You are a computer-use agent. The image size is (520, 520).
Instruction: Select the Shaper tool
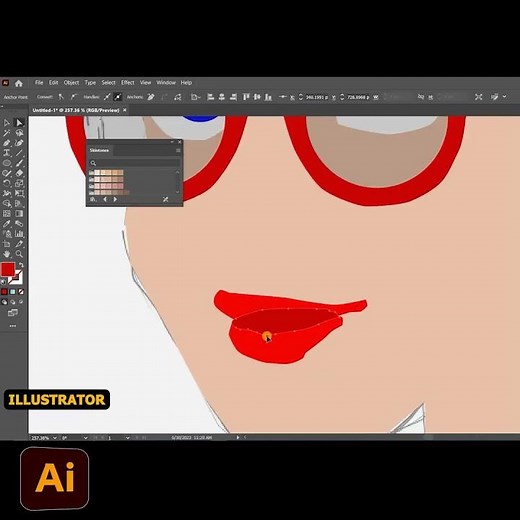[7, 173]
